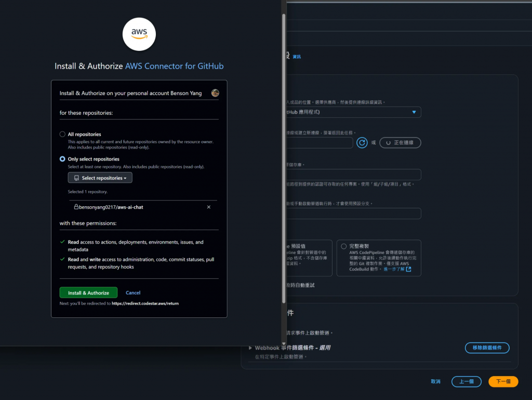Image resolution: width=532 pixels, height=400 pixels.
Task: Click the Read access permission checkmark
Action: point(62,242)
